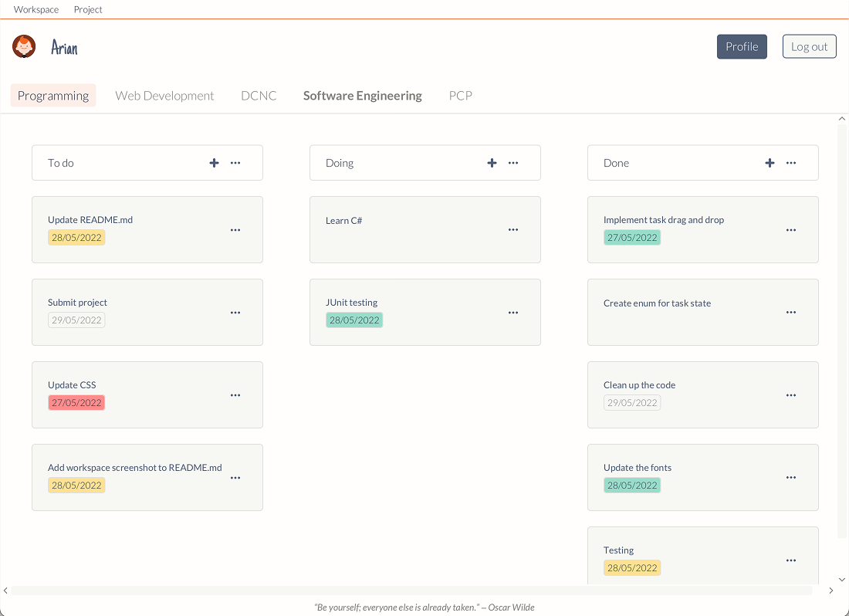Open options for the Testing card
849x616 pixels.
(791, 560)
